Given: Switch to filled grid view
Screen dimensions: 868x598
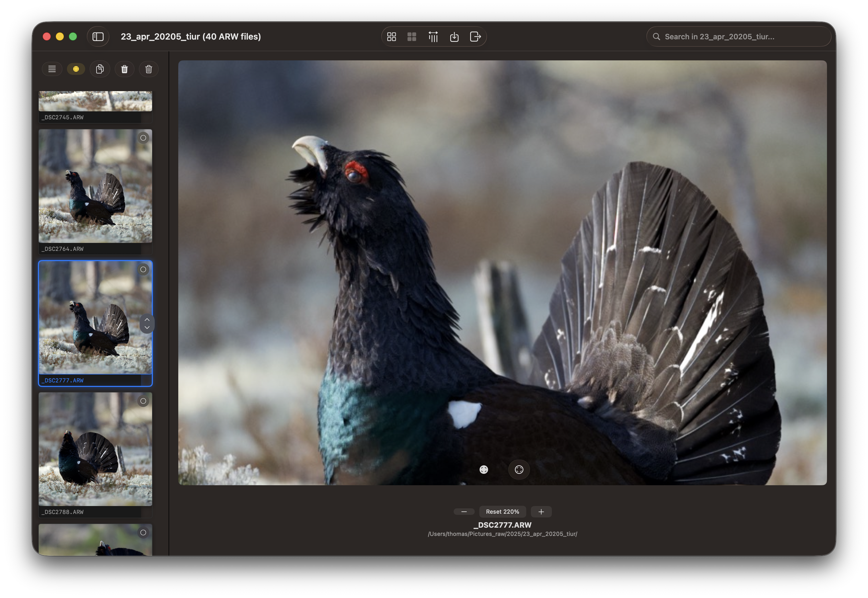Looking at the screenshot, I should tap(412, 37).
